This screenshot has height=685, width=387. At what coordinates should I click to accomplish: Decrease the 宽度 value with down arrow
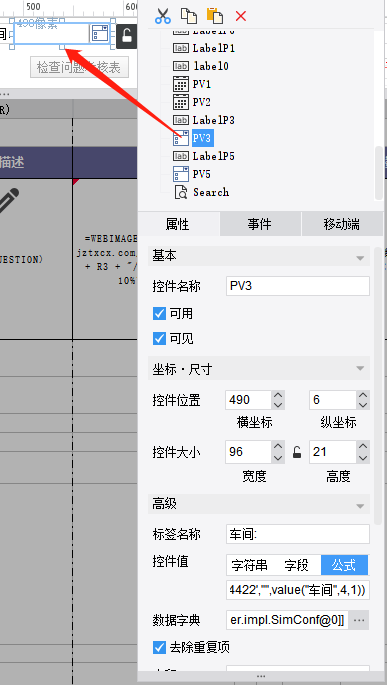pyautogui.click(x=278, y=457)
